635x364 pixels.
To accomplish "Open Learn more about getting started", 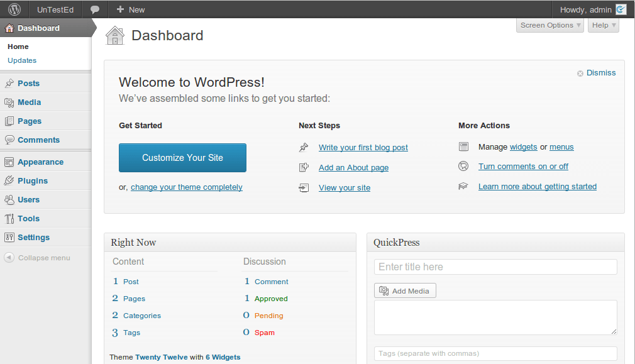I will tap(538, 186).
